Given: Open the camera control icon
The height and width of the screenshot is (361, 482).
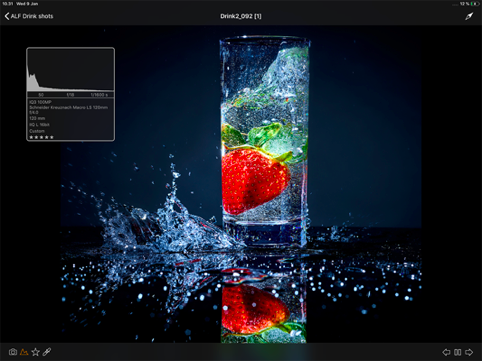Looking at the screenshot, I should click(13, 352).
